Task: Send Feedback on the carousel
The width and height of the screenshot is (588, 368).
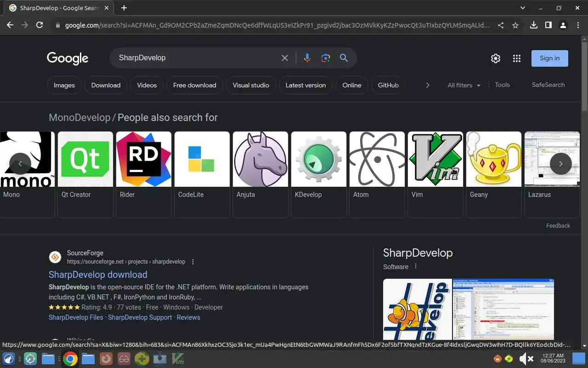Action: tap(558, 225)
